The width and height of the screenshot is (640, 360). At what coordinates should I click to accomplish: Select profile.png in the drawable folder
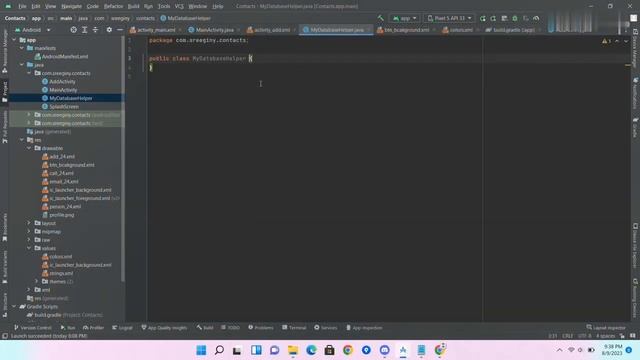(x=62, y=215)
